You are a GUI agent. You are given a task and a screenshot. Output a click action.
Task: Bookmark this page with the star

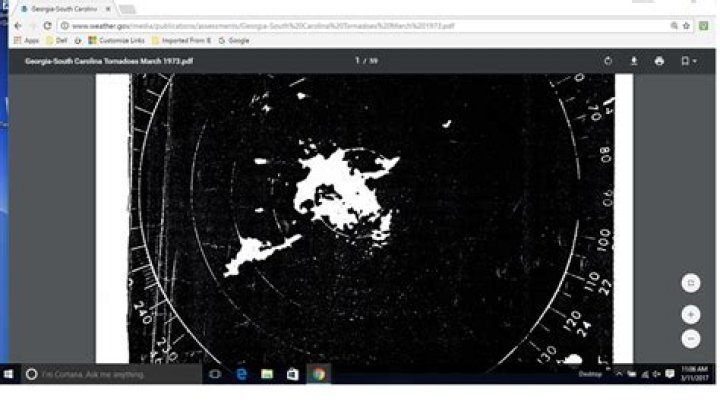(686, 26)
